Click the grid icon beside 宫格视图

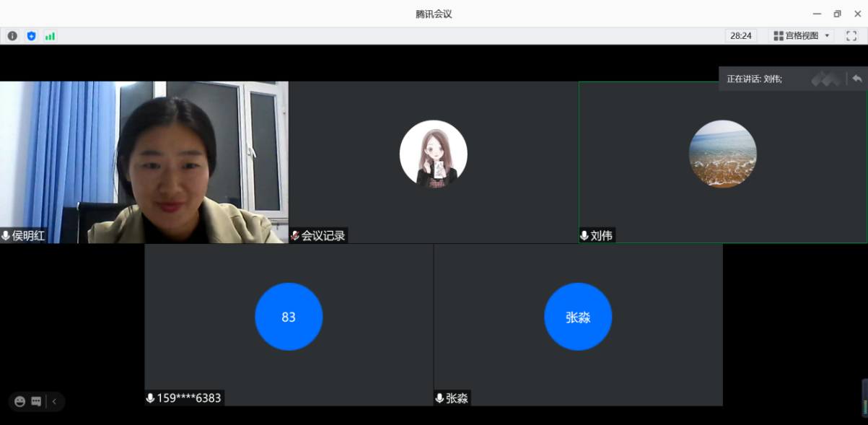pos(779,36)
